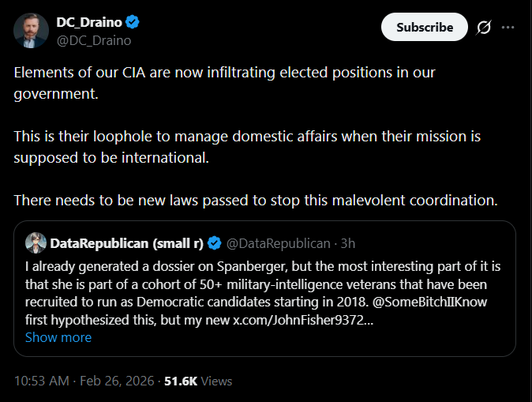Click the @DC_Draino handle
The width and height of the screenshot is (532, 402).
(x=93, y=40)
